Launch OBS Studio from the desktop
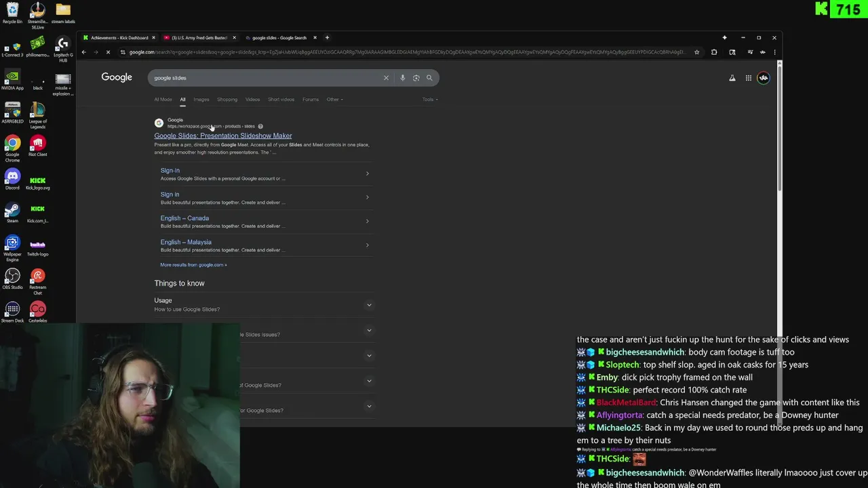Screen dimensions: 868x488 [12, 279]
